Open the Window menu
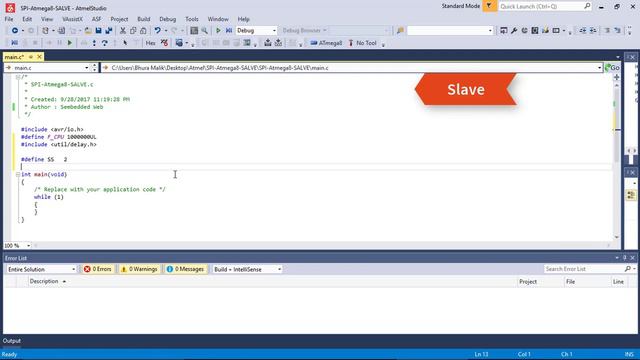 tap(218, 19)
